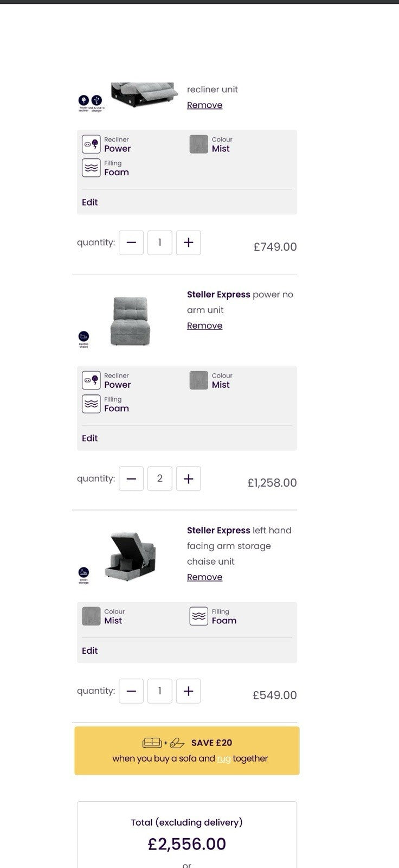Decrease quantity of £749.00 recliner unit
Screen dimensions: 399x868
(x=131, y=242)
